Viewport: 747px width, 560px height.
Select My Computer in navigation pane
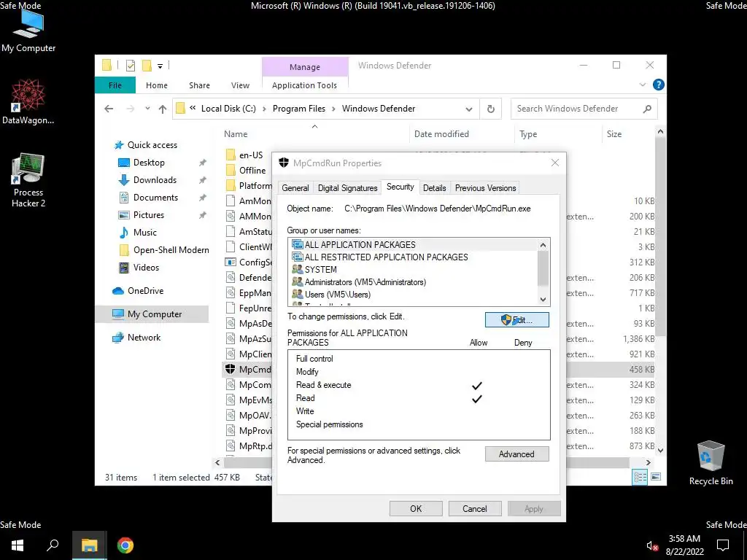click(152, 314)
